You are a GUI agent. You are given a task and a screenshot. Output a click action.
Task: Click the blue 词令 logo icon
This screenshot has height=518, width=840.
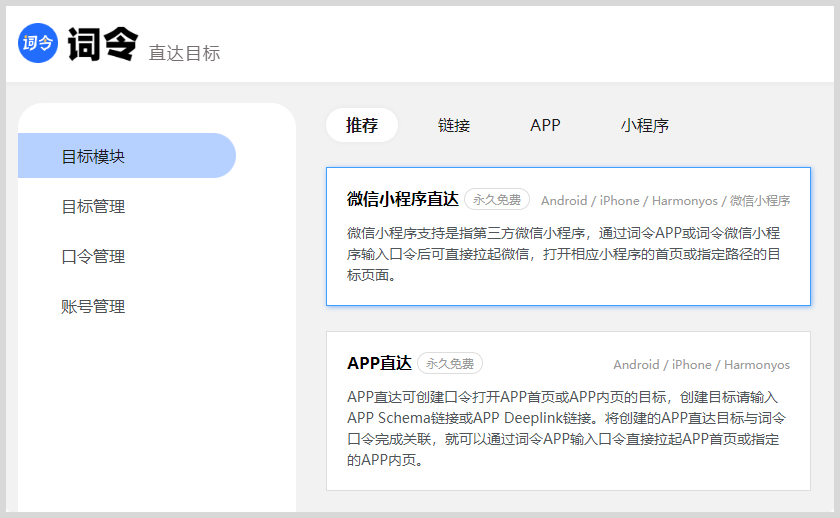(x=38, y=43)
